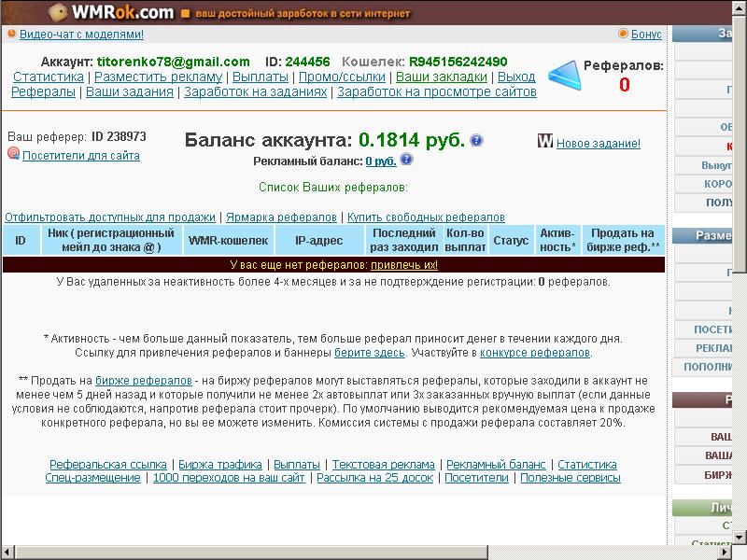Click the WMR-кошелек column header

[x=228, y=241]
